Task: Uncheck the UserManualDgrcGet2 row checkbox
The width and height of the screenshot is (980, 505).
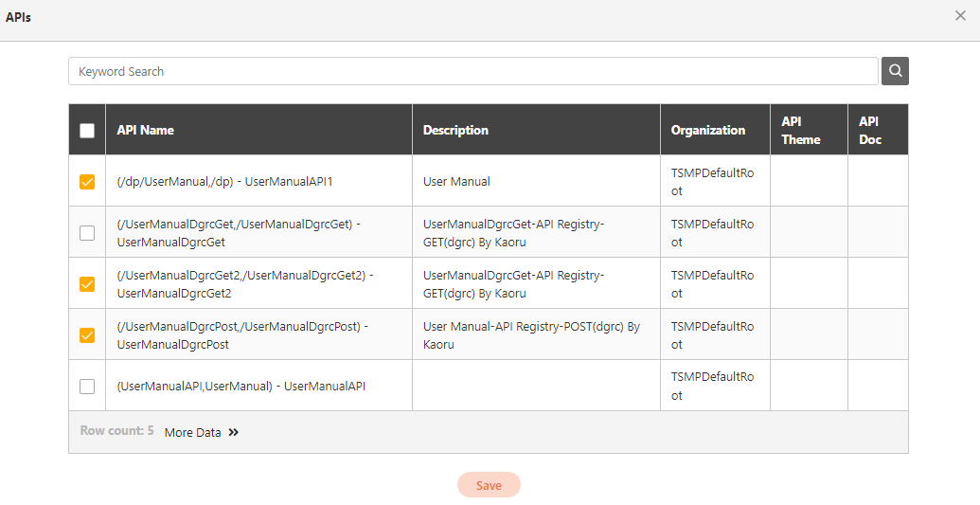Action: coord(87,284)
